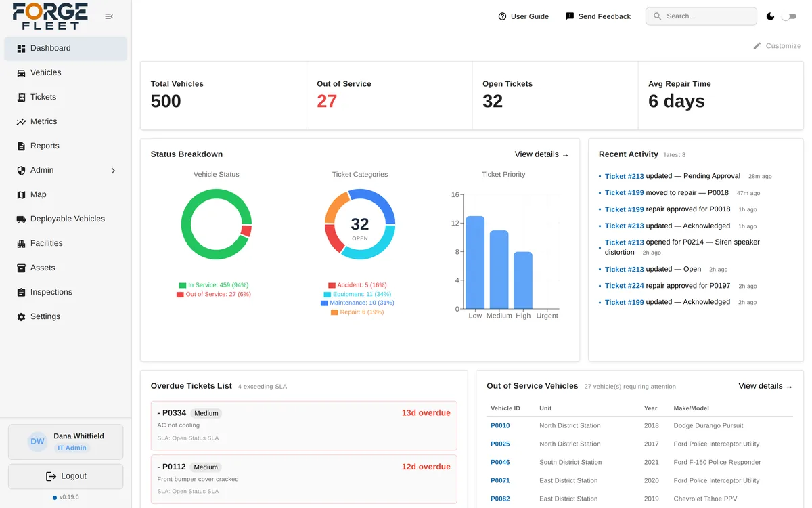Click the green In Service legend swatch

tap(183, 286)
